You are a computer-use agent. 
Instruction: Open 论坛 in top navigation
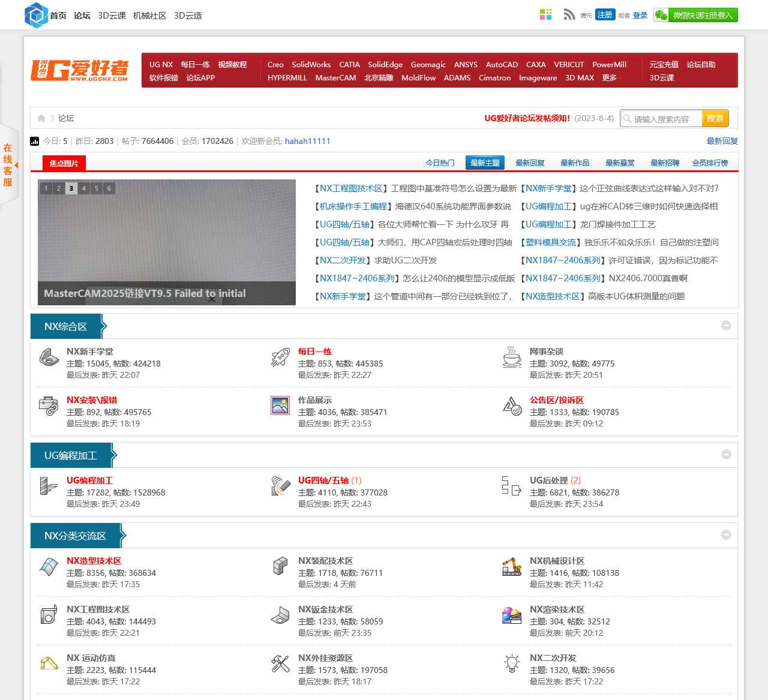point(82,16)
